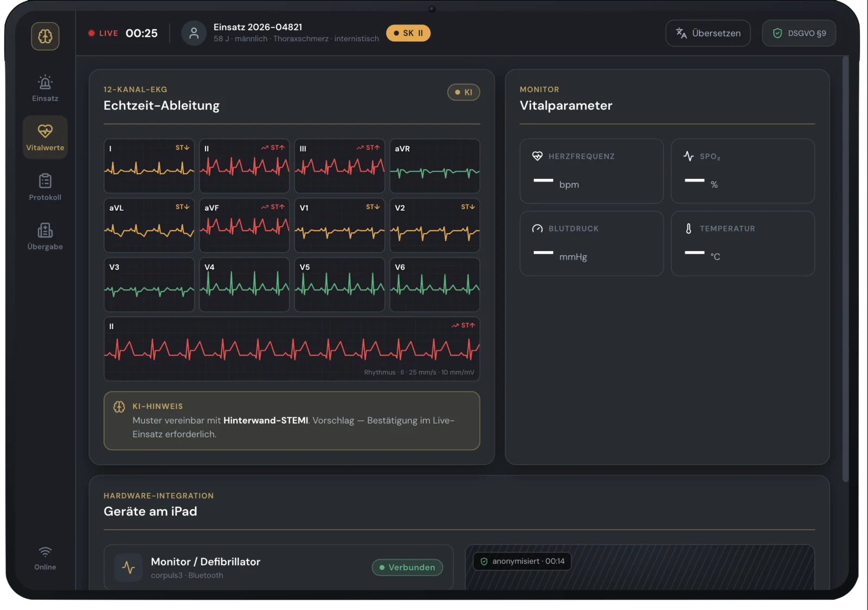
Task: Click the Blutdruck gauge icon
Action: [537, 229]
